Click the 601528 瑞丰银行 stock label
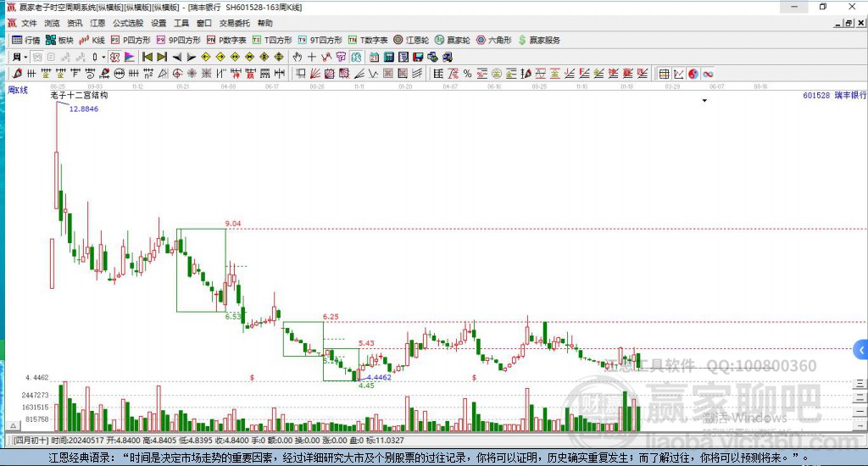The image size is (868, 466). pyautogui.click(x=834, y=95)
